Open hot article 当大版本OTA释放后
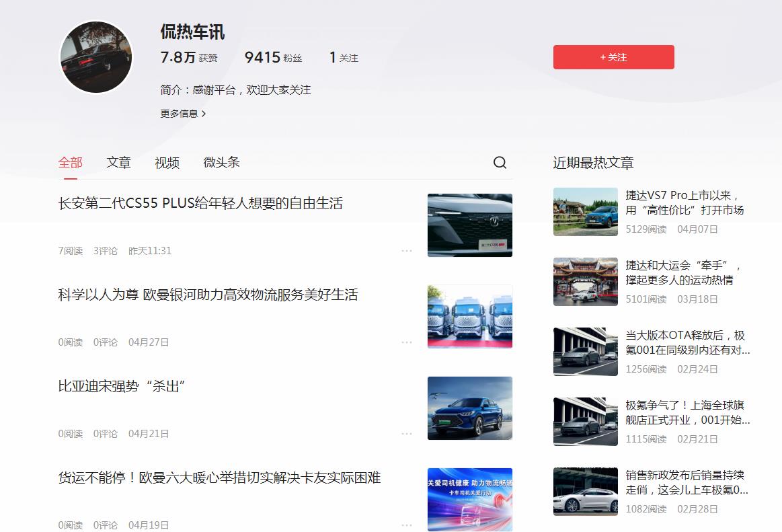This screenshot has width=782, height=532. 688,342
